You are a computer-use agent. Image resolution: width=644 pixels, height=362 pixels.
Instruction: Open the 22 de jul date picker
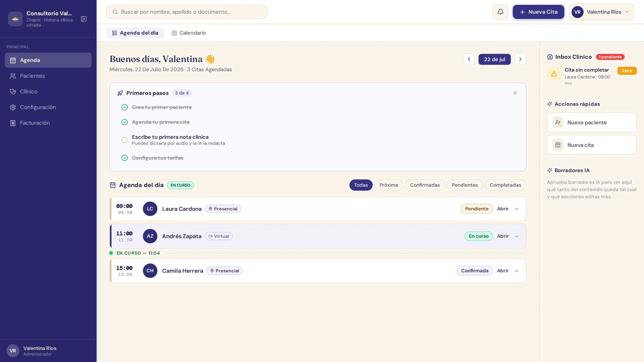tap(494, 59)
